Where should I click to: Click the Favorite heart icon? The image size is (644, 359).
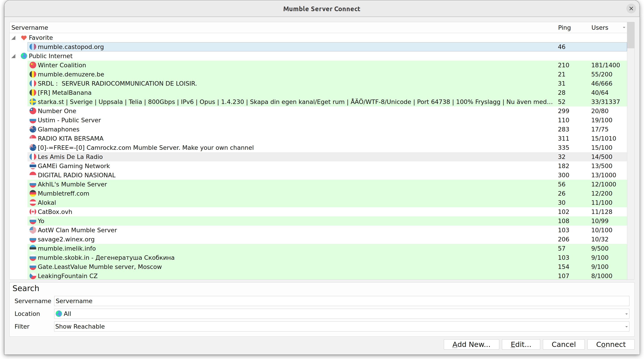(23, 37)
